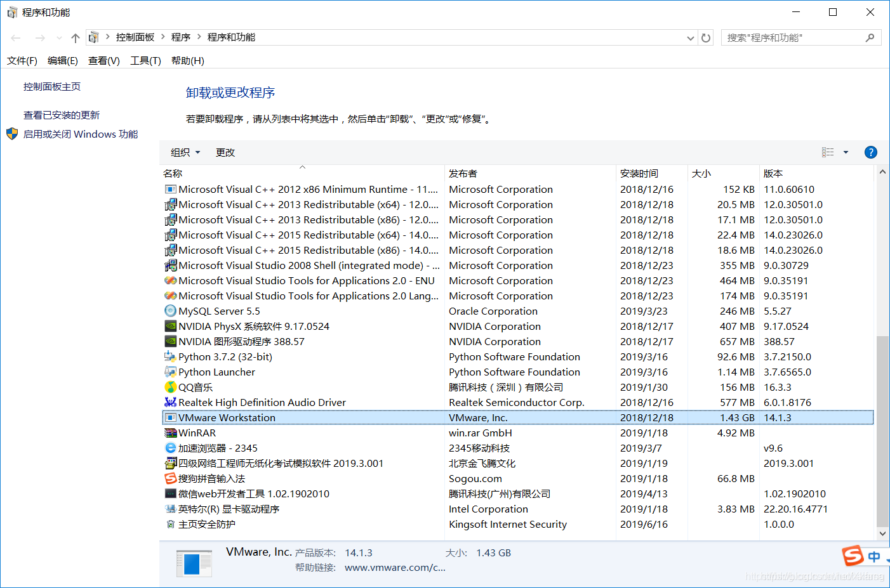Open the 帮助(H) menu
The height and width of the screenshot is (588, 890).
pos(188,60)
